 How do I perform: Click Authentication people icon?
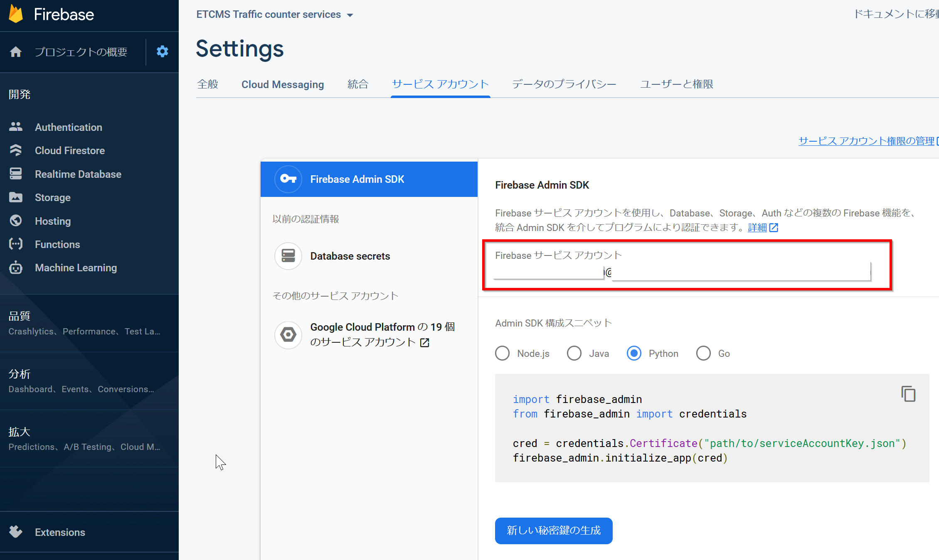(x=16, y=127)
